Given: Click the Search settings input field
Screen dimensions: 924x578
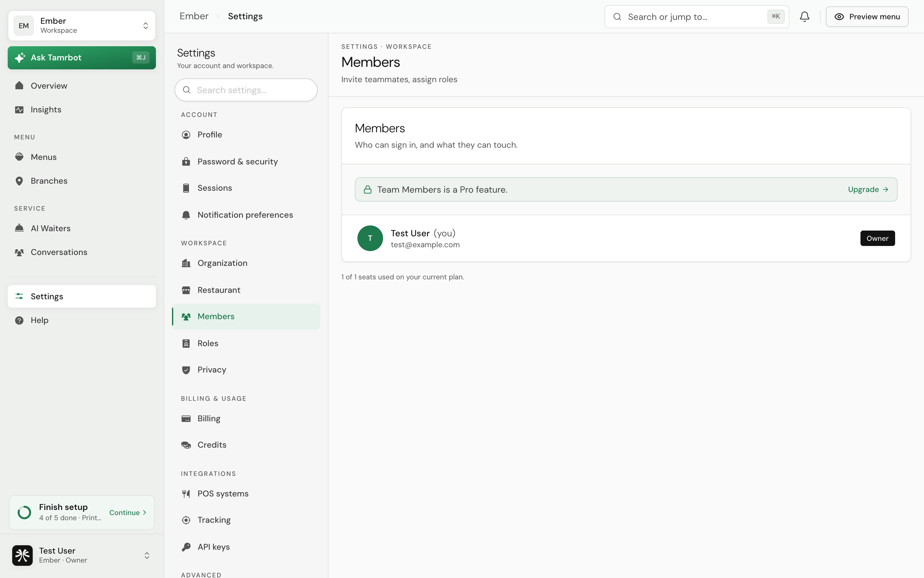Looking at the screenshot, I should click(246, 90).
